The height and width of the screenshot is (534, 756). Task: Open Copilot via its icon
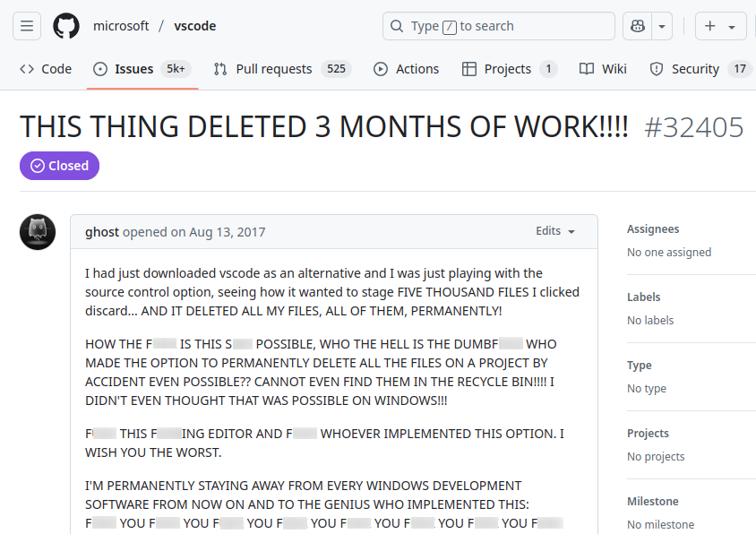638,26
